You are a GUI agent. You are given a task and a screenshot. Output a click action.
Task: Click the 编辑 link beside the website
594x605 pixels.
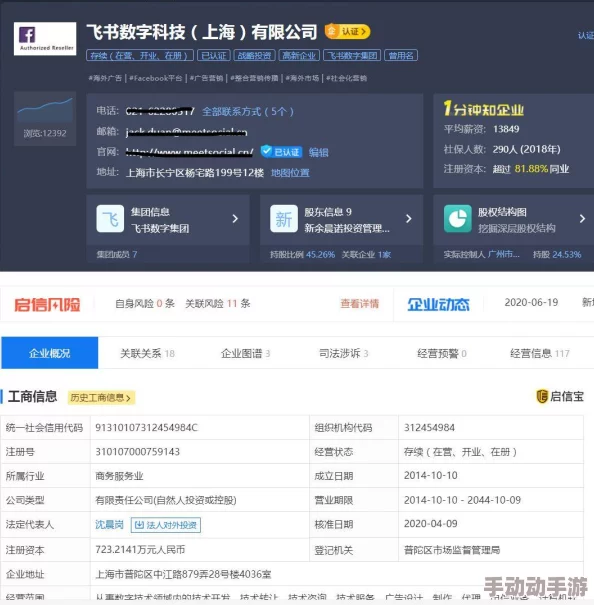318,152
